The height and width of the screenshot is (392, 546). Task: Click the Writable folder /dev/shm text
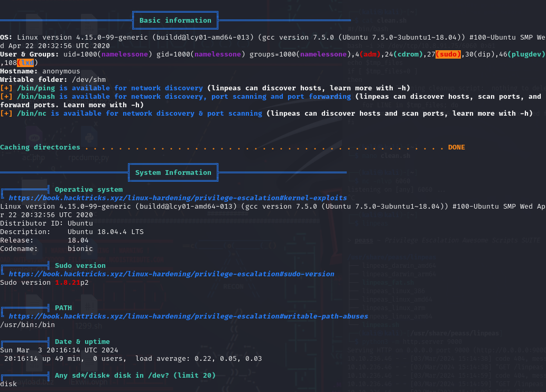(x=53, y=80)
